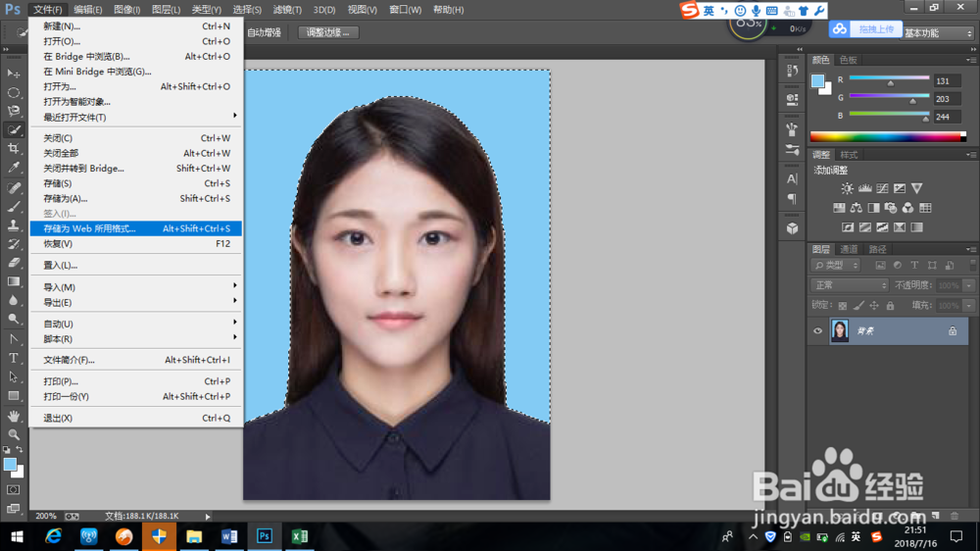
Task: Switch to the 通道 tab
Action: [x=849, y=249]
